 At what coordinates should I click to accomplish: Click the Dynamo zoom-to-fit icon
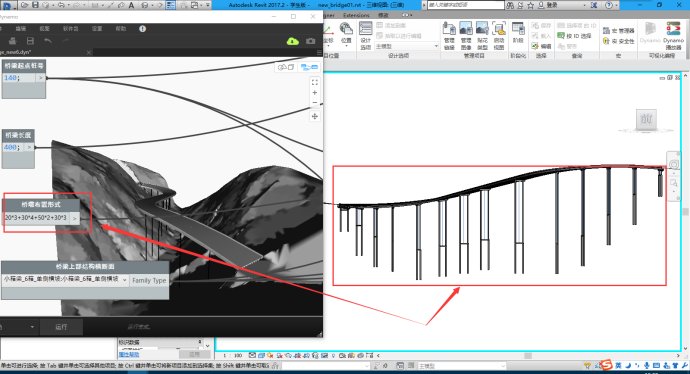315,82
